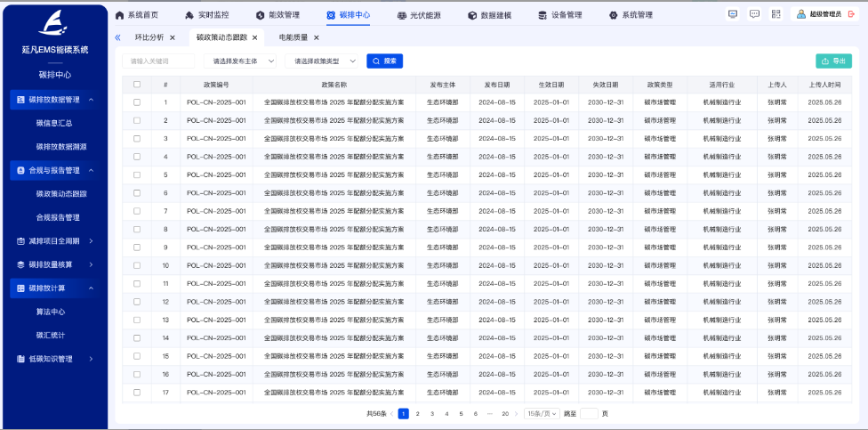Switch to the 环比分析 tab
868x430 pixels.
click(x=149, y=37)
